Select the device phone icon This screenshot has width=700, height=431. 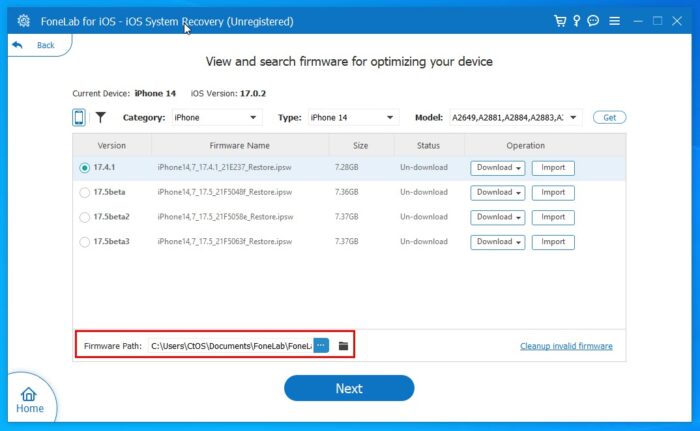coord(79,117)
